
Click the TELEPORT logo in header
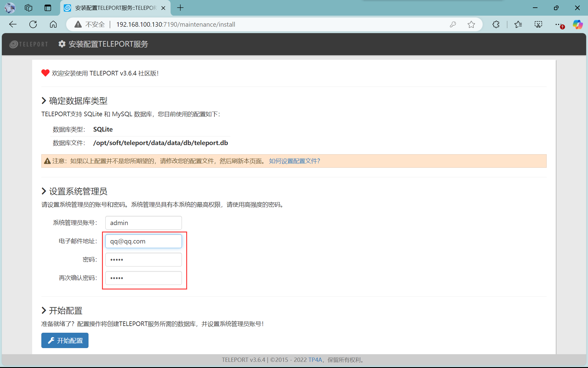(29, 44)
